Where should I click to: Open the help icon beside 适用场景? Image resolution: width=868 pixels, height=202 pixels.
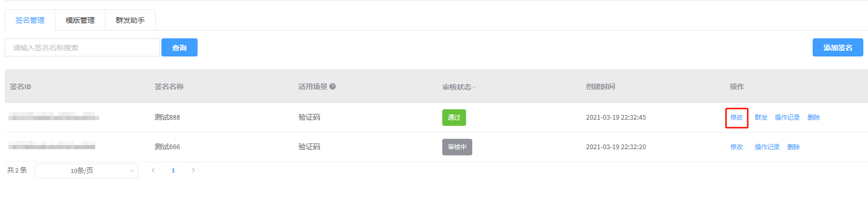click(333, 86)
